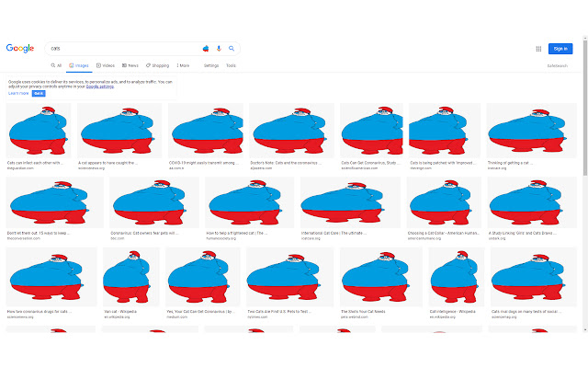Open thumbnail for COVID-19 might easily transmit
Screen dimensions: 588x368
[x=206, y=131]
